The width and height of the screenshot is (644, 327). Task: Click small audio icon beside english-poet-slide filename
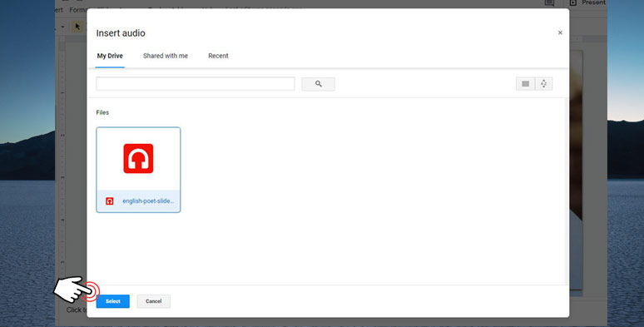pyautogui.click(x=110, y=201)
